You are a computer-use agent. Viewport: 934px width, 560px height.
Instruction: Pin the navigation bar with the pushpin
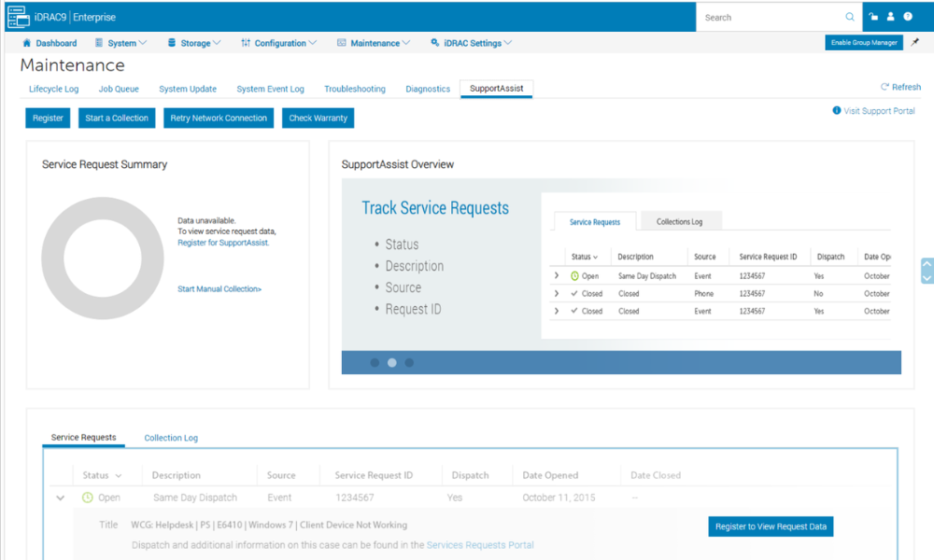click(915, 42)
